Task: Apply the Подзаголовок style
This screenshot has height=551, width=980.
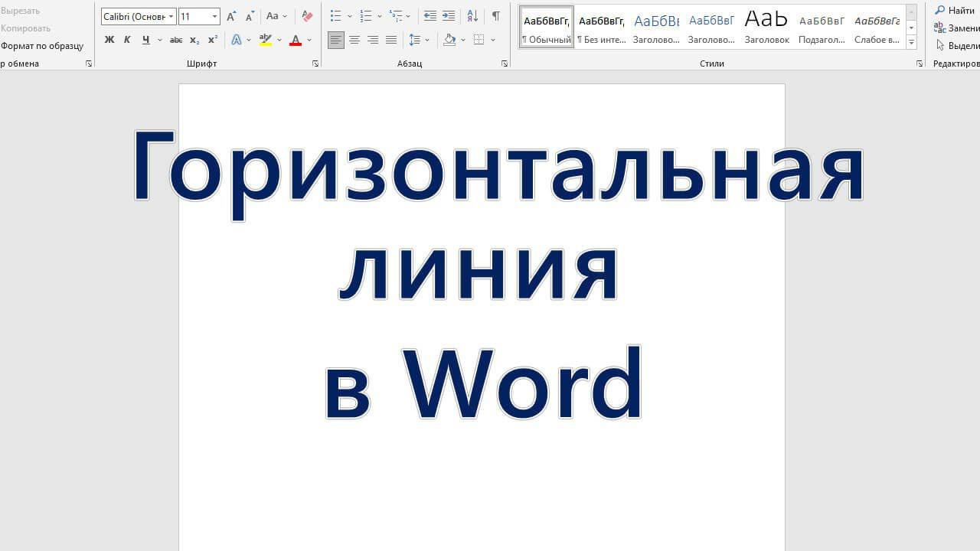Action: tap(822, 27)
